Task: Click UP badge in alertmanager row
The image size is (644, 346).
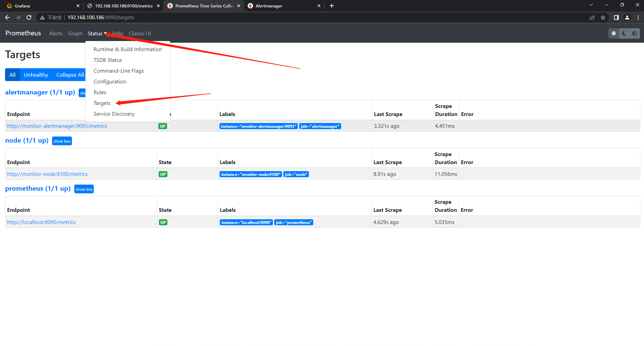Action: pos(163,126)
